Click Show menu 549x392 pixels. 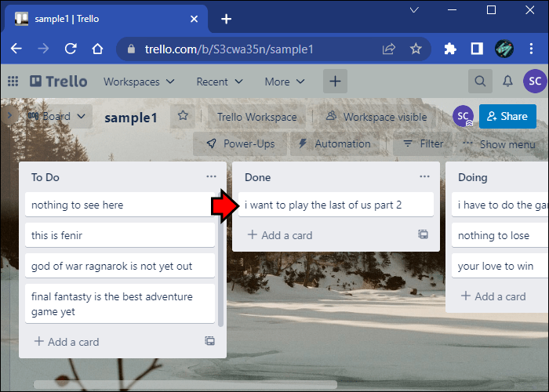(500, 143)
